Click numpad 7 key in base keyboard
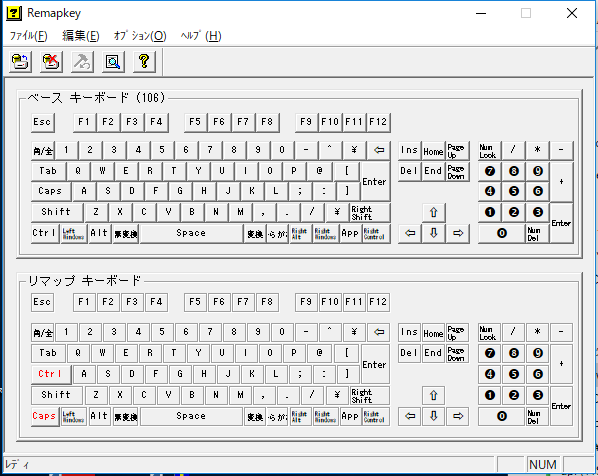This screenshot has width=598, height=476. pyautogui.click(x=490, y=171)
